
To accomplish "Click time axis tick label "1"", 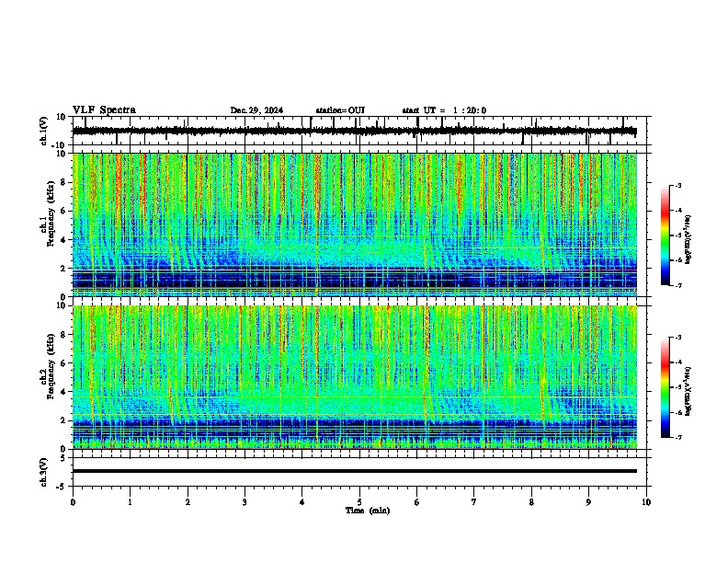I will point(130,502).
